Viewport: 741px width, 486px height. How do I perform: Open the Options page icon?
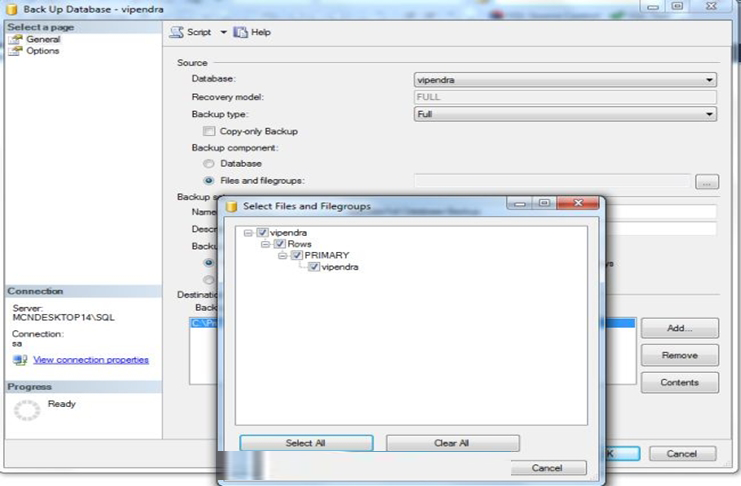[x=15, y=51]
